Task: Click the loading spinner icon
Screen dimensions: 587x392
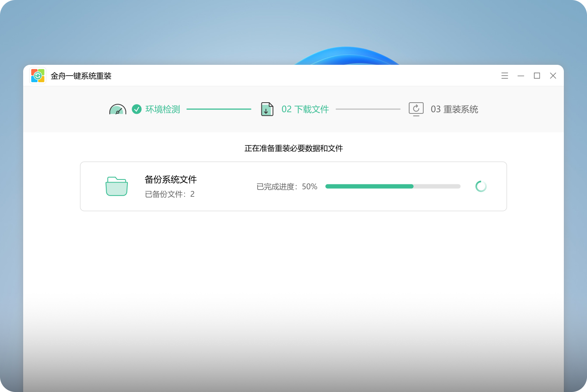Action: pyautogui.click(x=481, y=186)
